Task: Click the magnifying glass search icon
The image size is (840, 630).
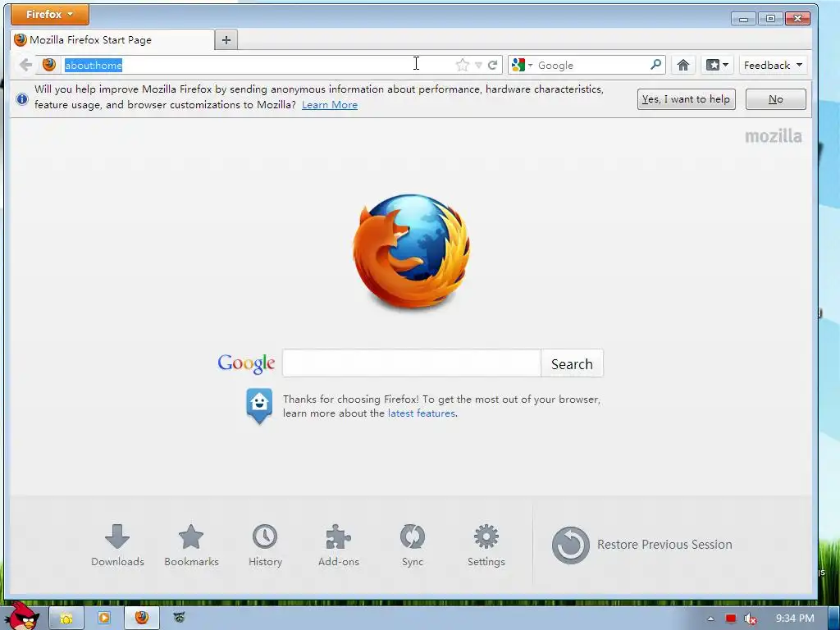Action: [655, 65]
